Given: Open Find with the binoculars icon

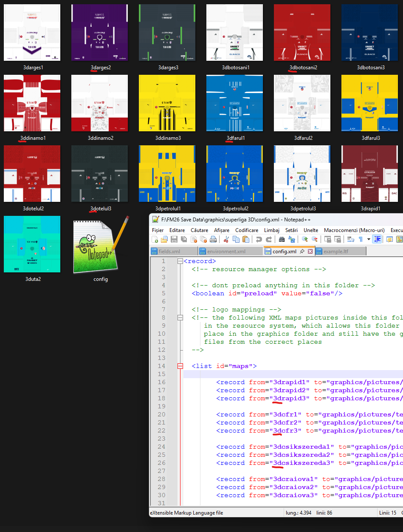Looking at the screenshot, I should tap(282, 240).
